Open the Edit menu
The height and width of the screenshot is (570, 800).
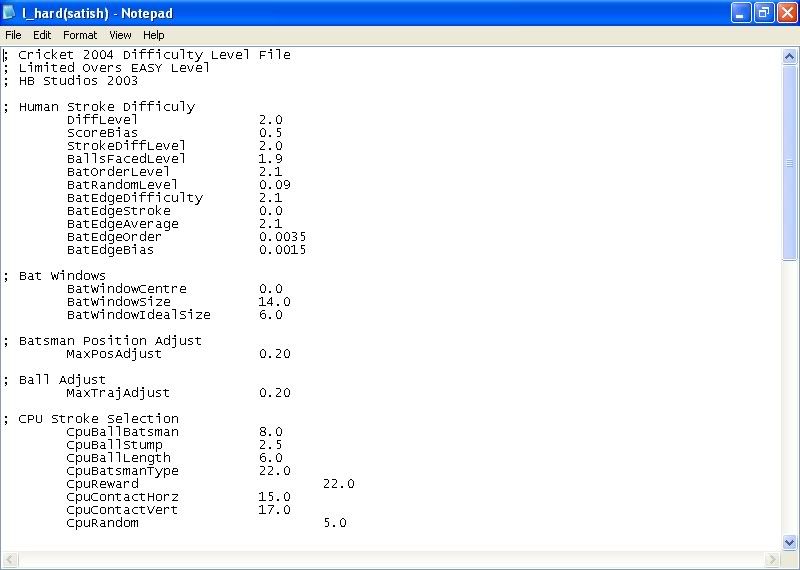click(42, 35)
